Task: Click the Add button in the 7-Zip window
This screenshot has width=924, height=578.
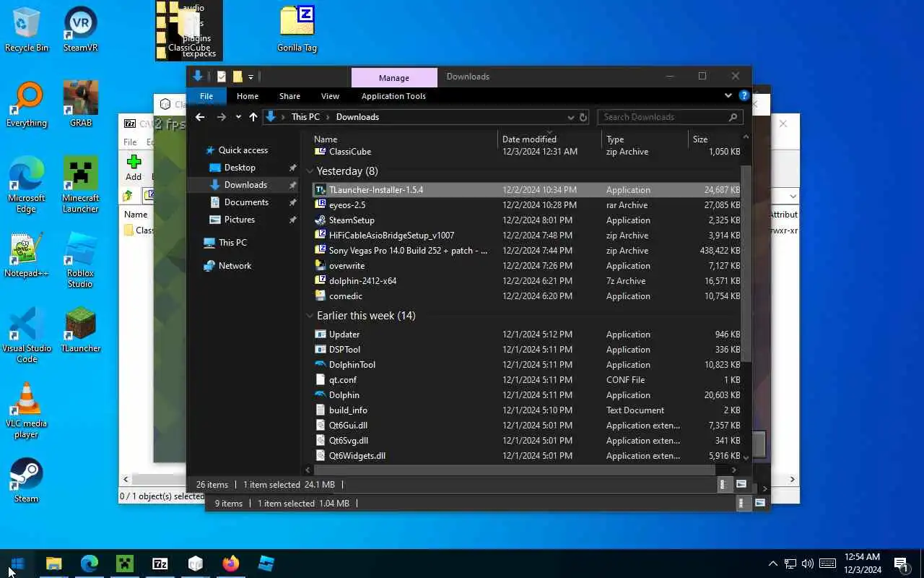Action: [x=134, y=168]
